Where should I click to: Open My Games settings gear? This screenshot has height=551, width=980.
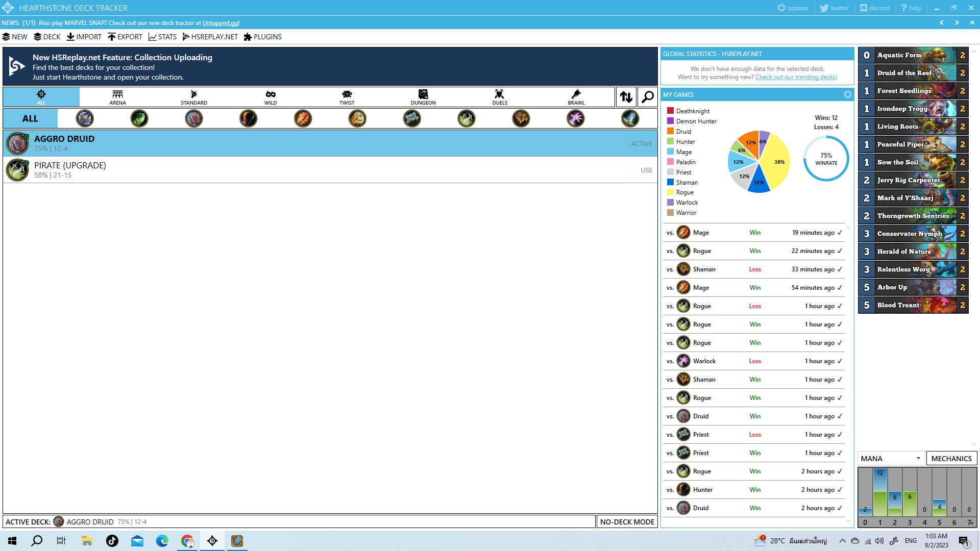(x=848, y=94)
